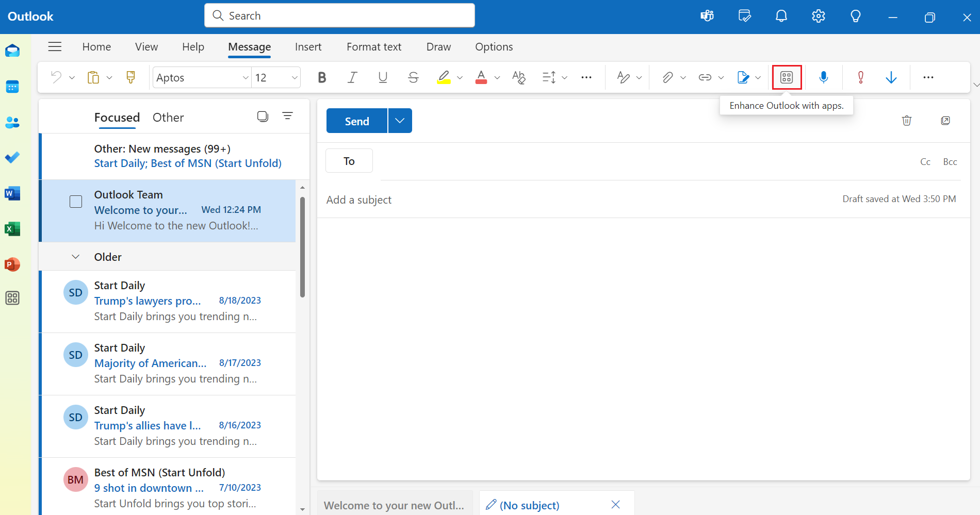Toggle Strikethrough formatting
The image size is (980, 515).
[x=413, y=77]
